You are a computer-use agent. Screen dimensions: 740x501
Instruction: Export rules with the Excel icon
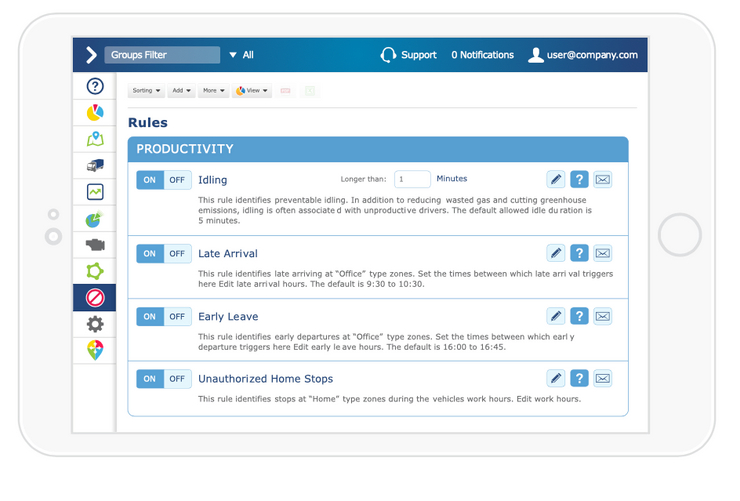pos(310,91)
